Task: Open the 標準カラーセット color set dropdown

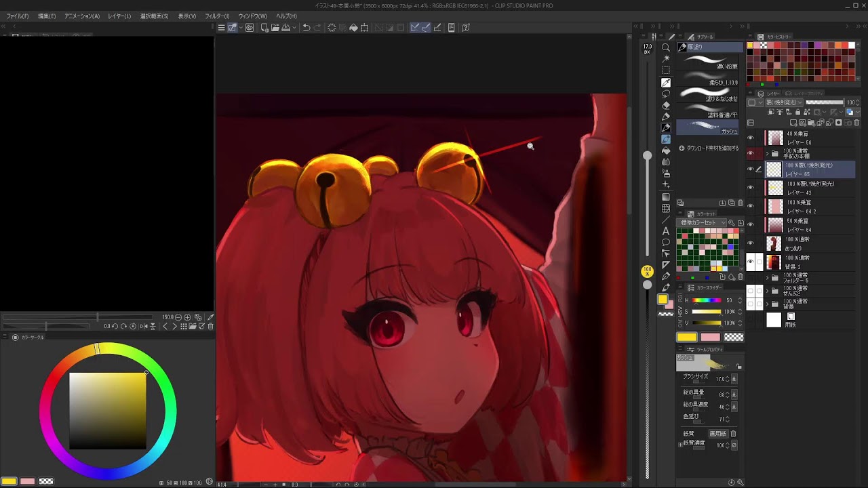Action: (x=703, y=222)
